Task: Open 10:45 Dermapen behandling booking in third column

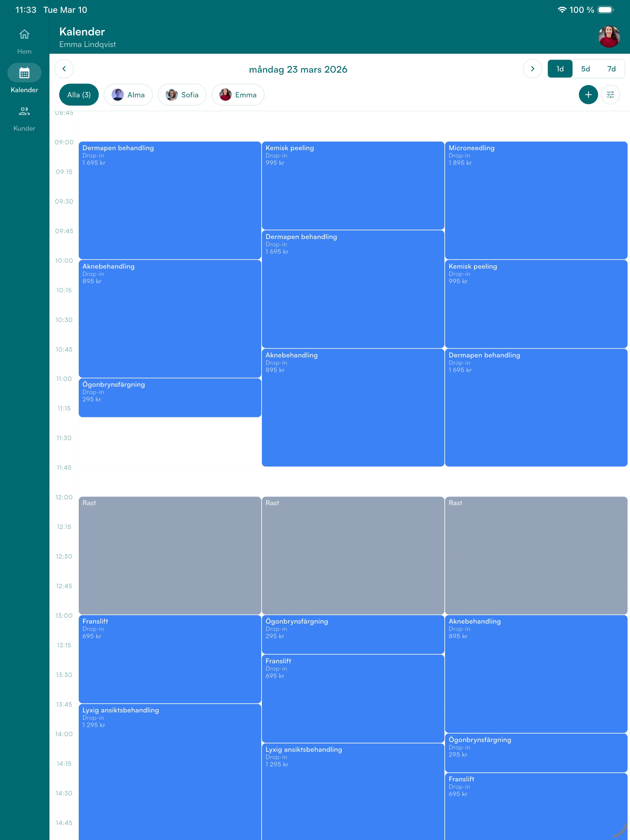Action: coord(536,407)
